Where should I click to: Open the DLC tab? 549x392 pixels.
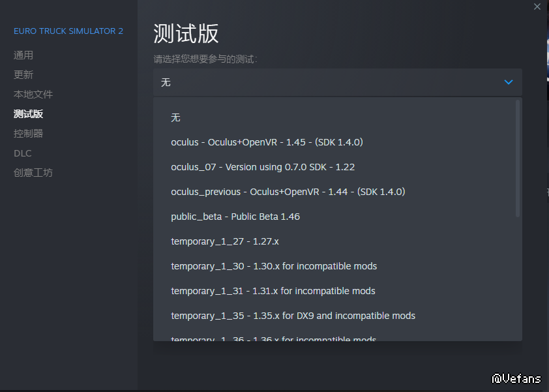[x=22, y=153]
